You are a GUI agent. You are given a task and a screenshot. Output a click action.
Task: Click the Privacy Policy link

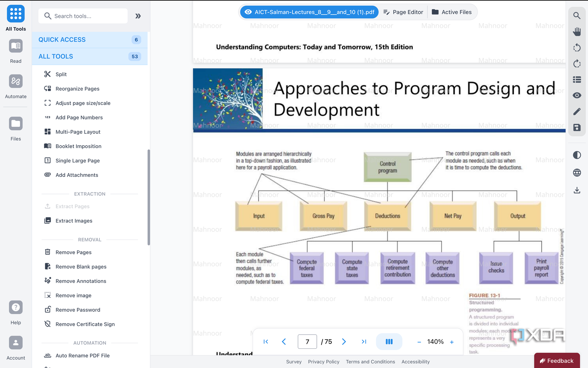[324, 362]
